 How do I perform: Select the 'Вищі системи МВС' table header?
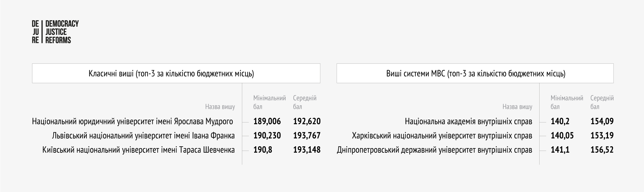pyautogui.click(x=475, y=73)
